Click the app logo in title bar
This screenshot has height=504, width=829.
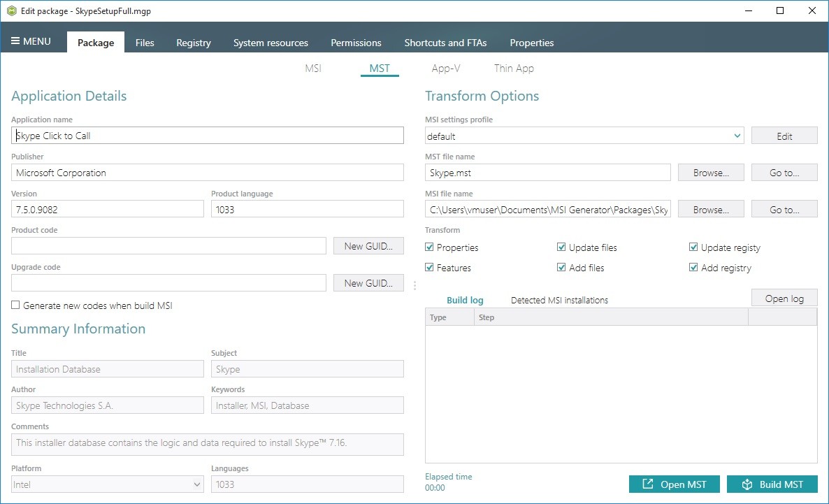pos(11,10)
